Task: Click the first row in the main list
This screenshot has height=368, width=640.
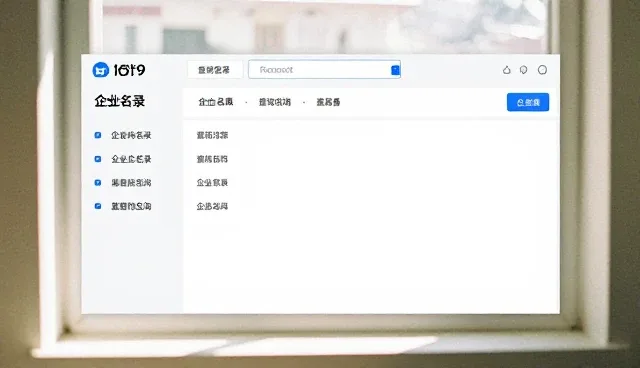Action: click(212, 135)
